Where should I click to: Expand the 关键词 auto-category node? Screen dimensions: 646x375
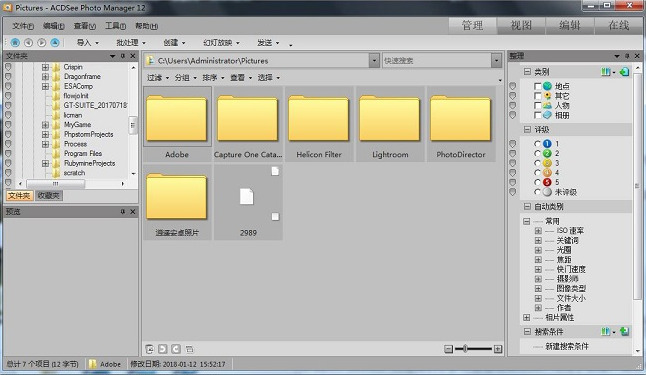[538, 240]
